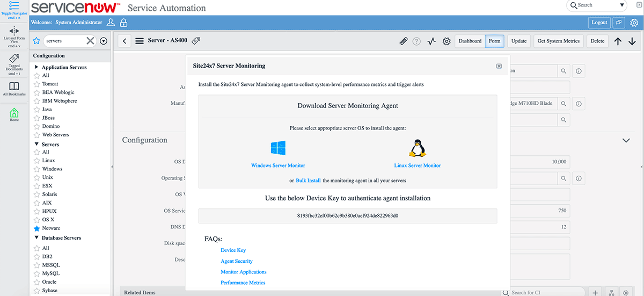Go to previous record with up arrow

[618, 41]
